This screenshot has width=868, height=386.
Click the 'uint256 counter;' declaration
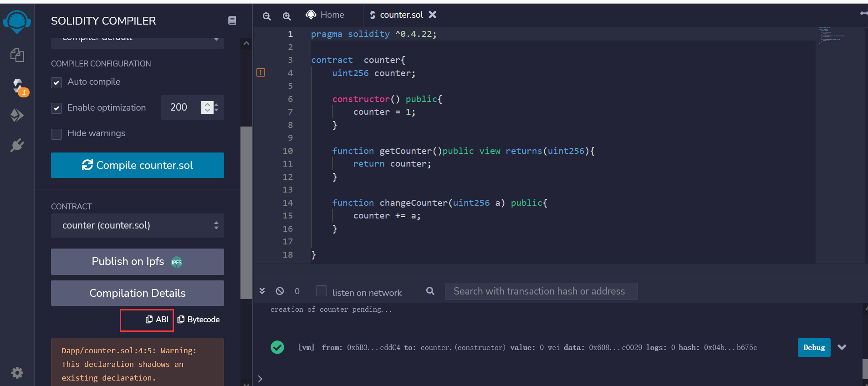373,73
